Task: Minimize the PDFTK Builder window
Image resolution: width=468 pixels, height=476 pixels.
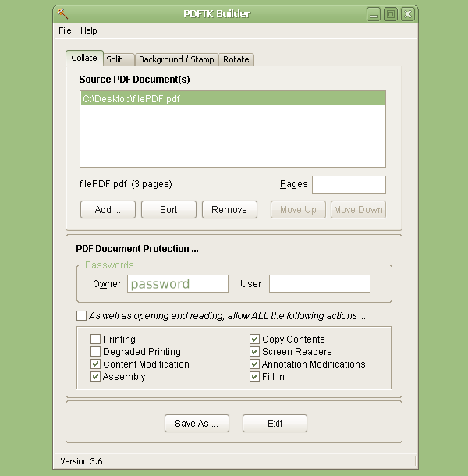Action: point(374,14)
